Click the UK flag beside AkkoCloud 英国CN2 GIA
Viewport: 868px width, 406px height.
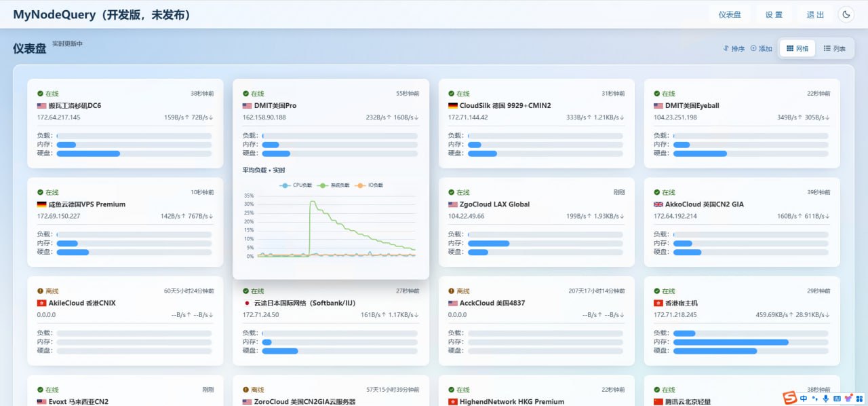pos(658,204)
